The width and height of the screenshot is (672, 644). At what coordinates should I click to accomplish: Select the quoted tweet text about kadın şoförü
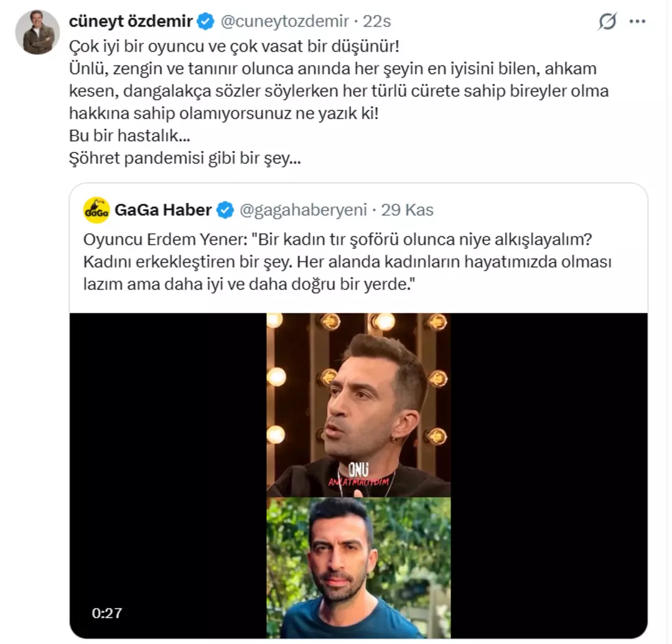point(348,263)
